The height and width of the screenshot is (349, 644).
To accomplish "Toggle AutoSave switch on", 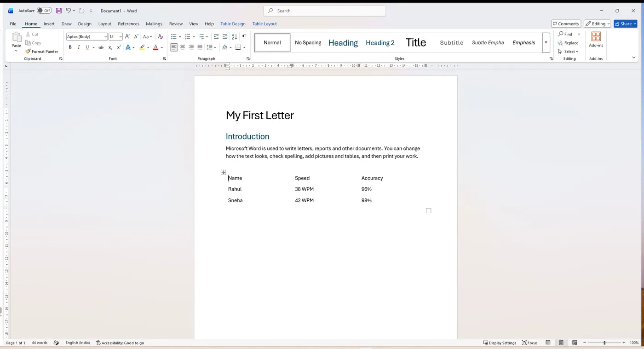I will [44, 11].
